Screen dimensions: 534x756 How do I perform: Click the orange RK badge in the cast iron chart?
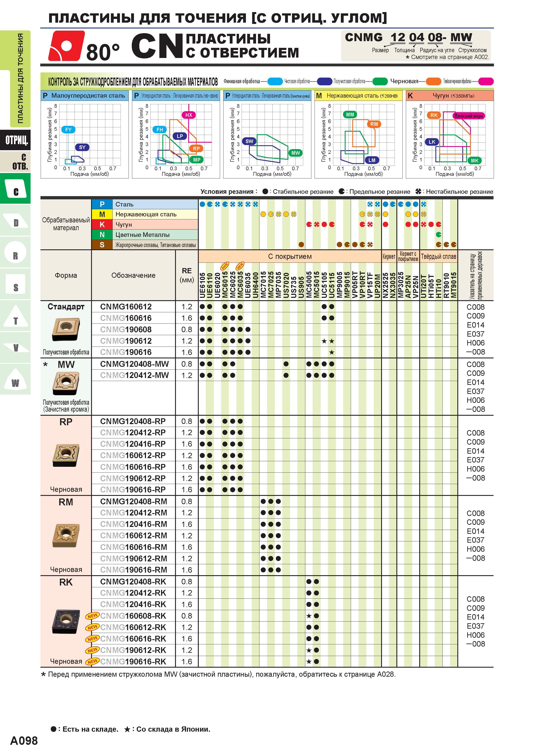pyautogui.click(x=434, y=115)
